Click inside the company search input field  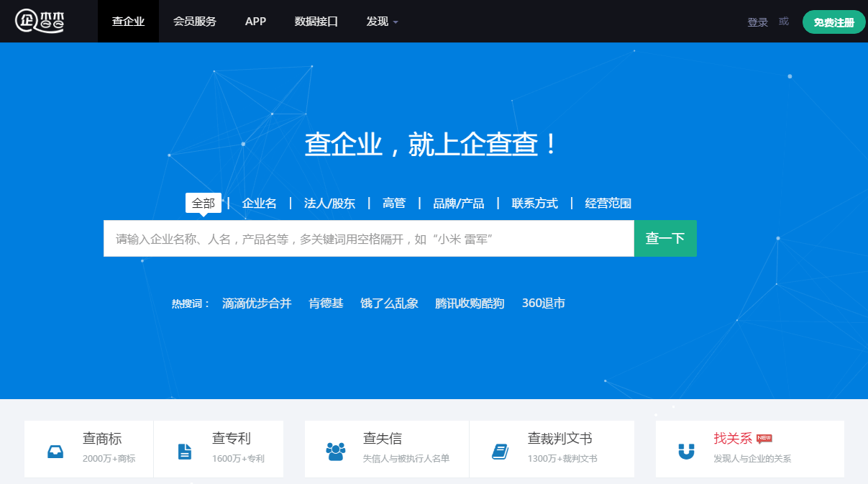click(x=360, y=238)
